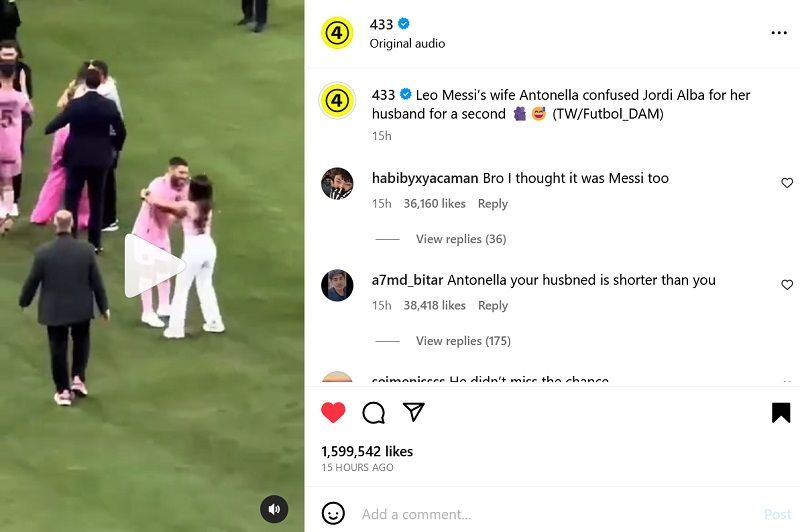The width and height of the screenshot is (800, 532).
Task: Open 433 profile picture in header
Action: tap(337, 33)
